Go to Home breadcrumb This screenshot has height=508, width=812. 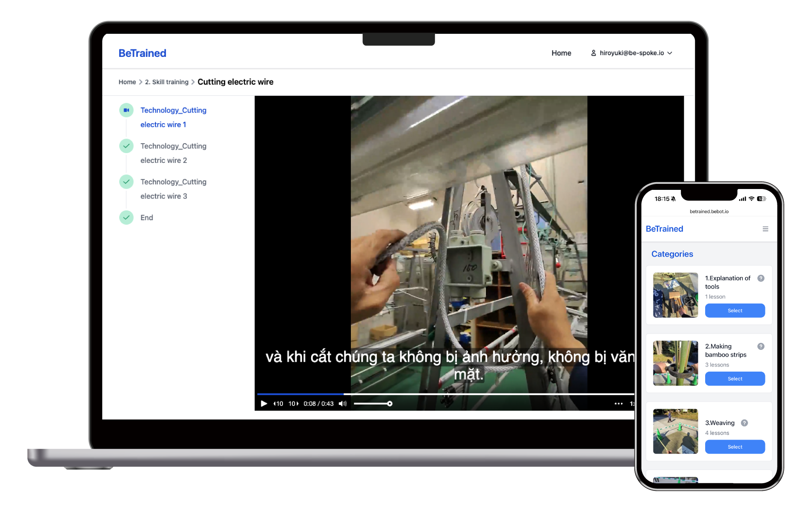pyautogui.click(x=127, y=82)
